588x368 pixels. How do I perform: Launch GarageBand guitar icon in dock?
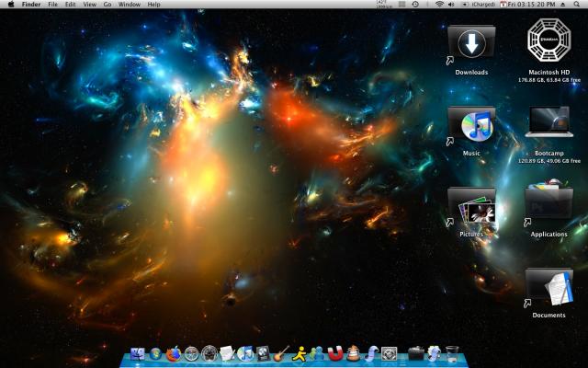(x=282, y=353)
